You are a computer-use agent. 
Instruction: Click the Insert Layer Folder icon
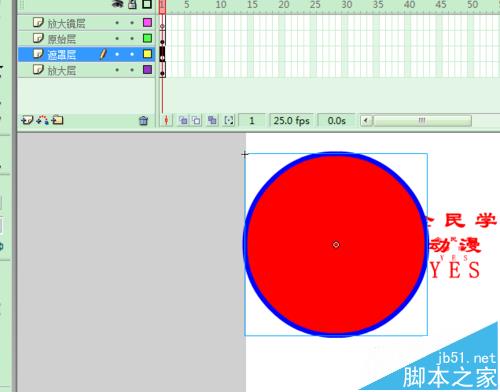[x=57, y=120]
